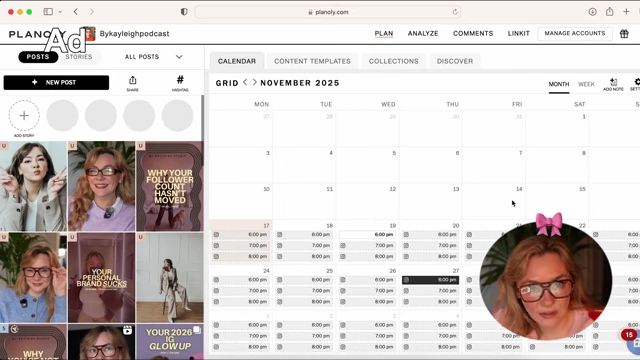Go forward with Safari forward arrow
Viewport: 640px width, 360px height.
92,12
